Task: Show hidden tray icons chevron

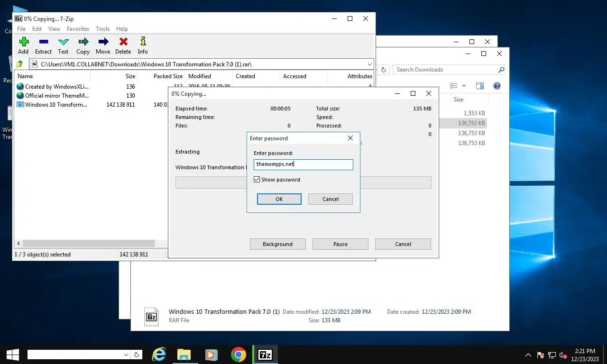Action: [x=528, y=355]
